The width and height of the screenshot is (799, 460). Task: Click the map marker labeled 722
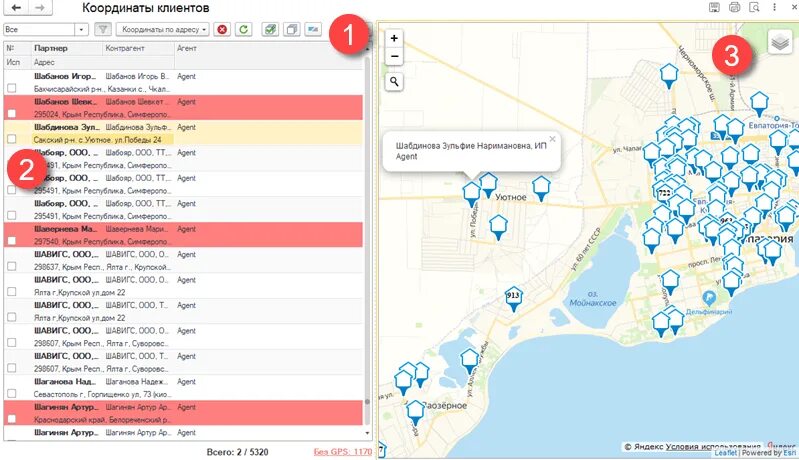coord(663,194)
